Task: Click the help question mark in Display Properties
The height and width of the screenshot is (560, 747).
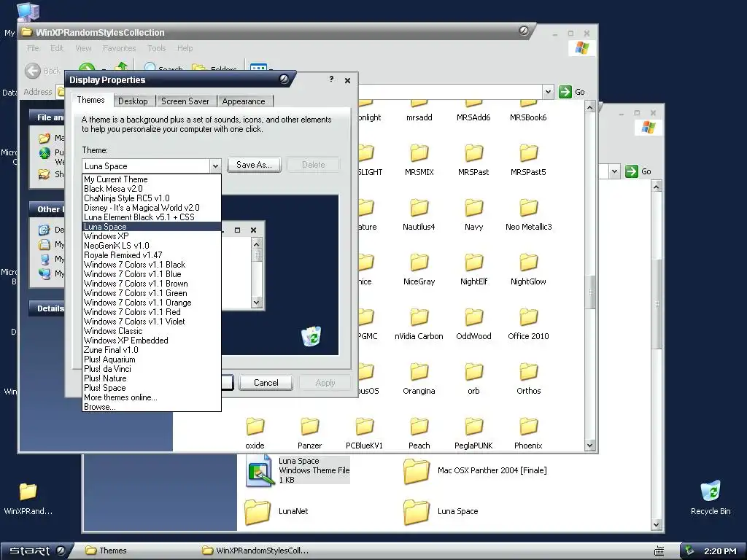Action: click(x=331, y=79)
